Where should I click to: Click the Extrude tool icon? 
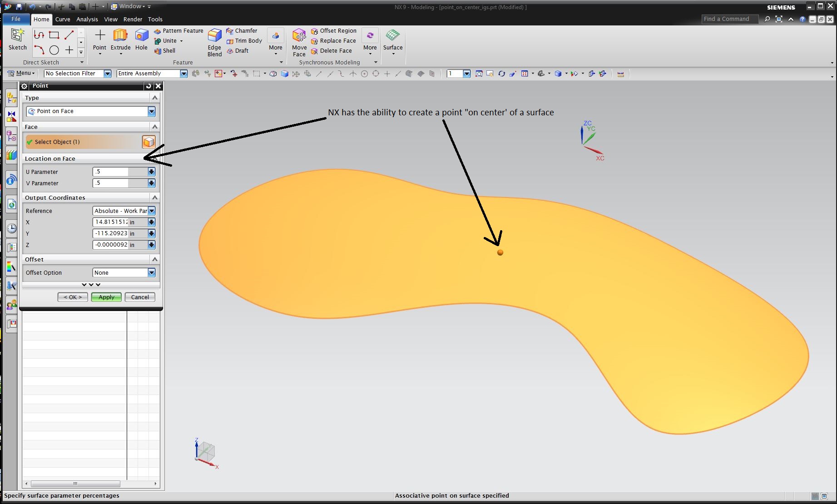[x=120, y=36]
